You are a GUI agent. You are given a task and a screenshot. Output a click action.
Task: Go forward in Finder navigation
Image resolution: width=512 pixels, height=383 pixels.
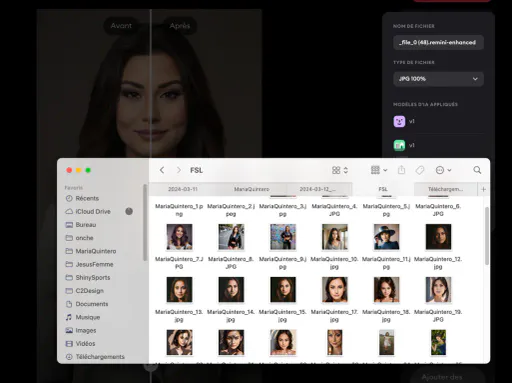[179, 170]
